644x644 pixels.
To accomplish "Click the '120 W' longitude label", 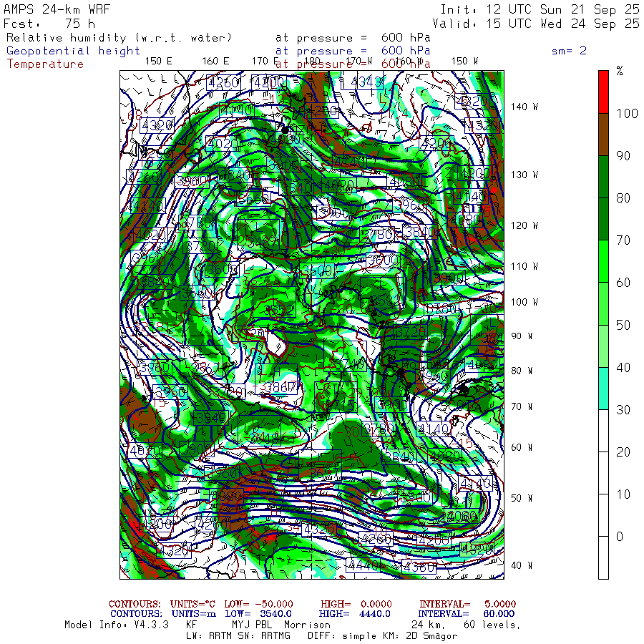I will [525, 226].
